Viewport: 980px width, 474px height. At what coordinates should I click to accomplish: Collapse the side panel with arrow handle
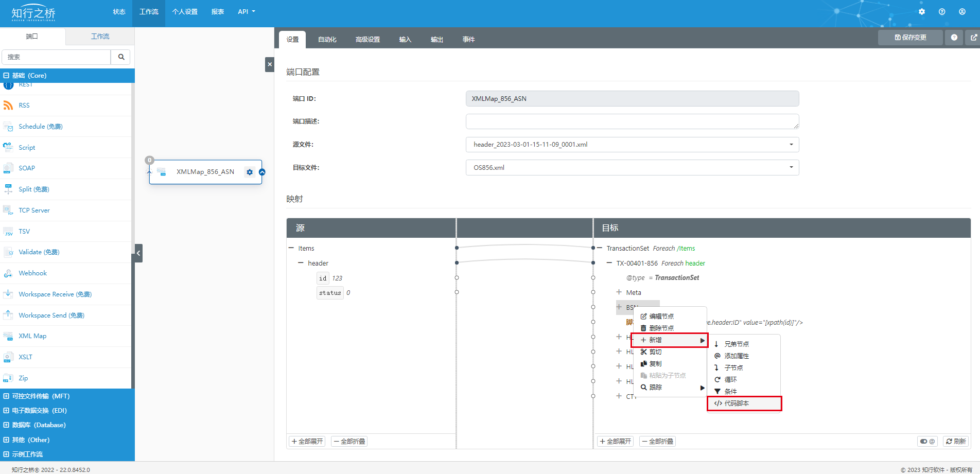pos(138,253)
